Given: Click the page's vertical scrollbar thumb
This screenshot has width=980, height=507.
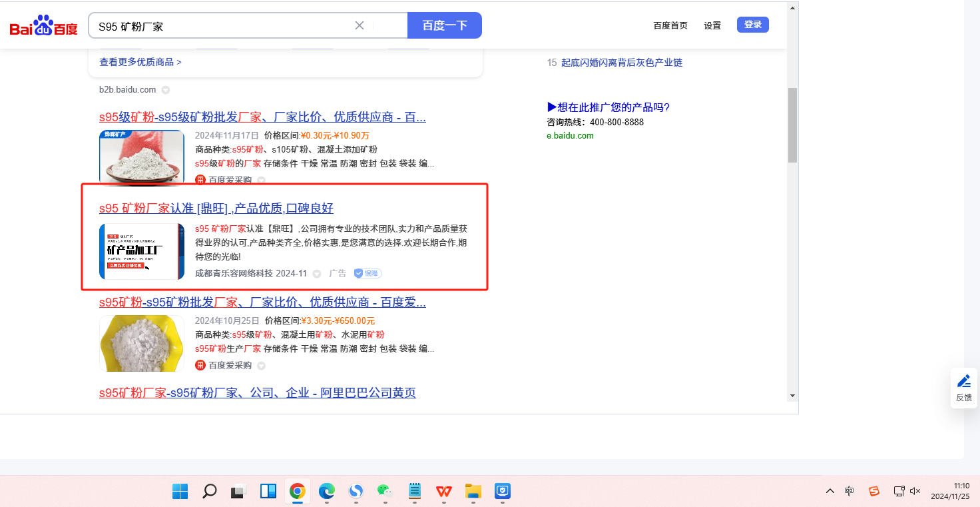Looking at the screenshot, I should tap(792, 125).
